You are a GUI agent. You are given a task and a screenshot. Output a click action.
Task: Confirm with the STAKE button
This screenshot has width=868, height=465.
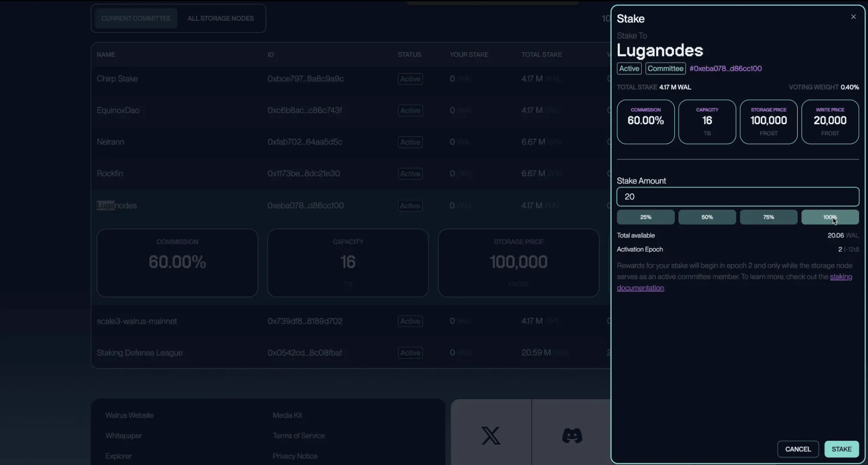pos(842,449)
